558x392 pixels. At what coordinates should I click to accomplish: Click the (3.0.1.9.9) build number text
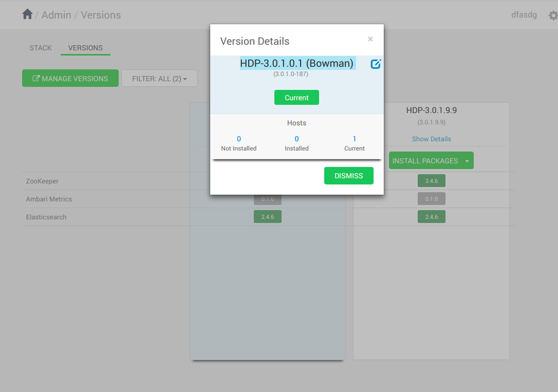pos(431,122)
